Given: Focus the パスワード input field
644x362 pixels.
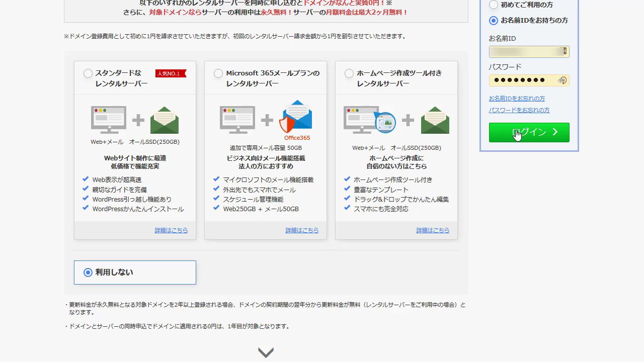Looking at the screenshot, I should coord(523,80).
